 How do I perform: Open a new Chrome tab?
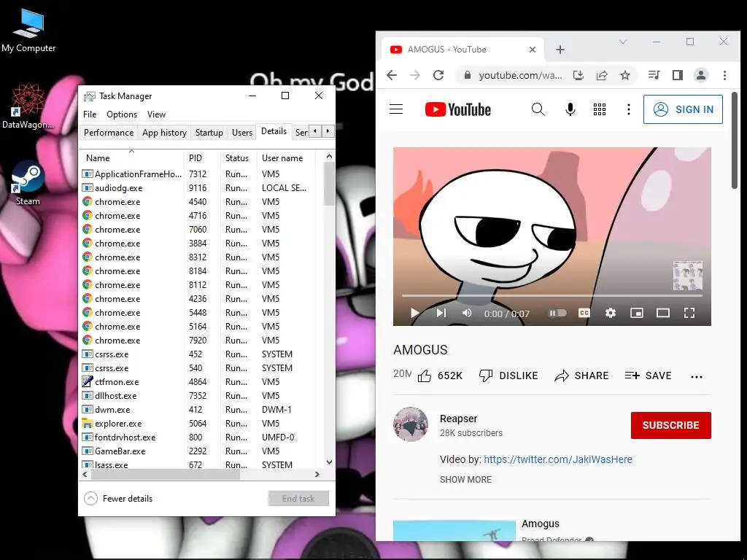[560, 50]
